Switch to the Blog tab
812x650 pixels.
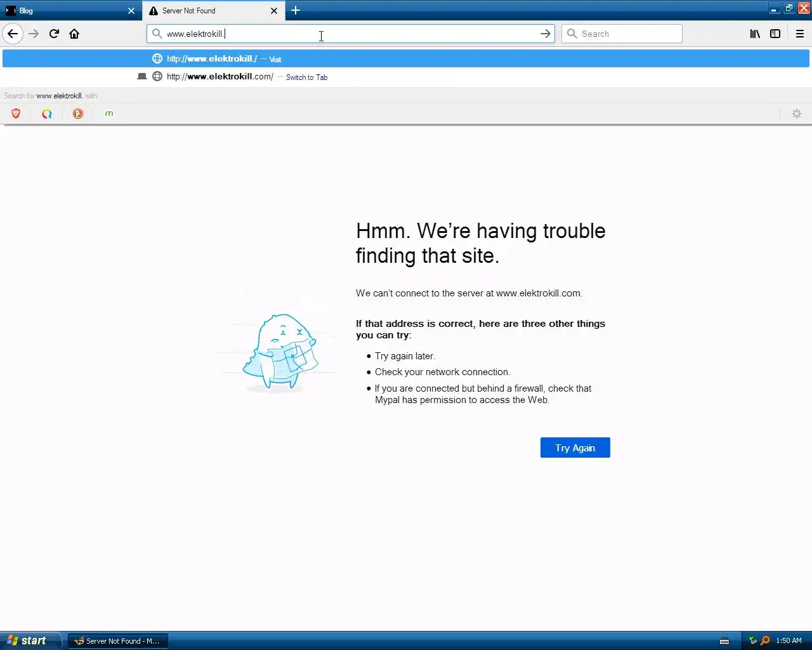tap(70, 11)
